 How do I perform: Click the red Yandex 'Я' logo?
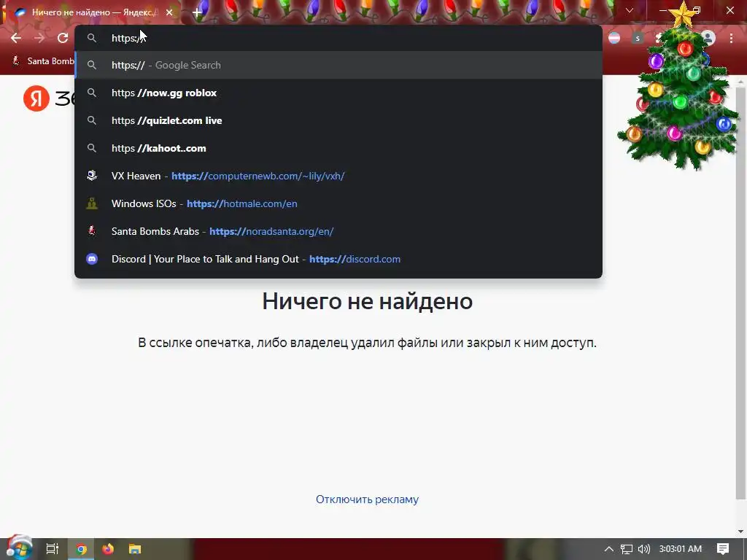point(36,98)
